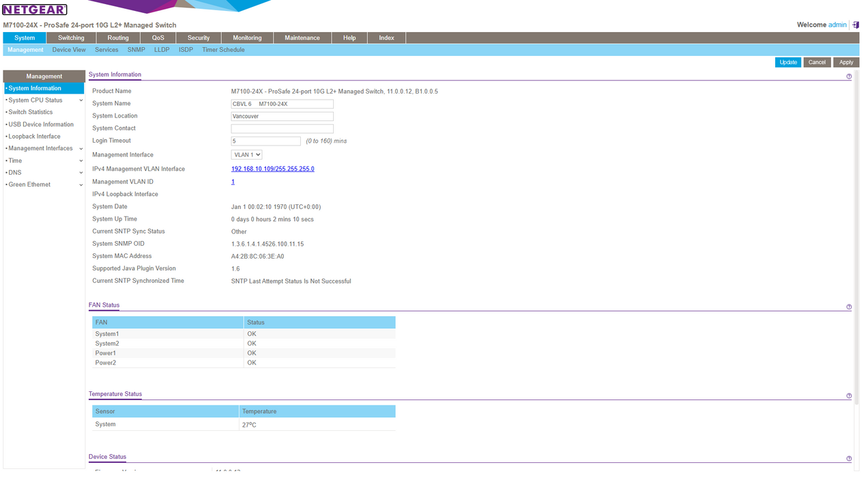Open the 192.168.10.109 management IP link
The image size is (868, 478).
(x=272, y=169)
